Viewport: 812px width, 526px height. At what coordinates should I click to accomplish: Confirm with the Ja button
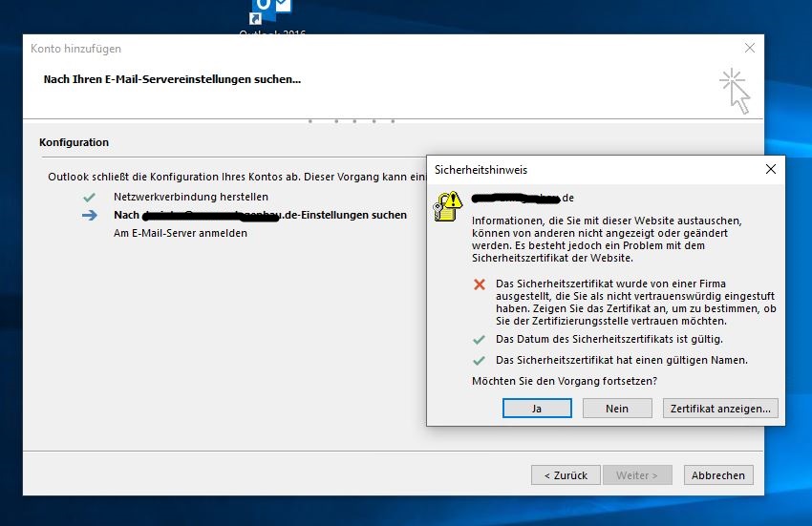[x=537, y=409]
